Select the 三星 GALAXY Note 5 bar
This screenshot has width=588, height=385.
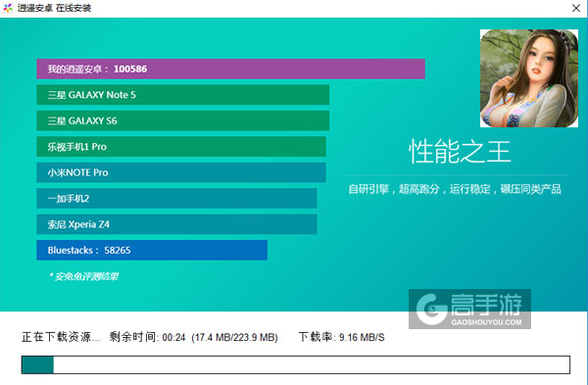(x=182, y=95)
